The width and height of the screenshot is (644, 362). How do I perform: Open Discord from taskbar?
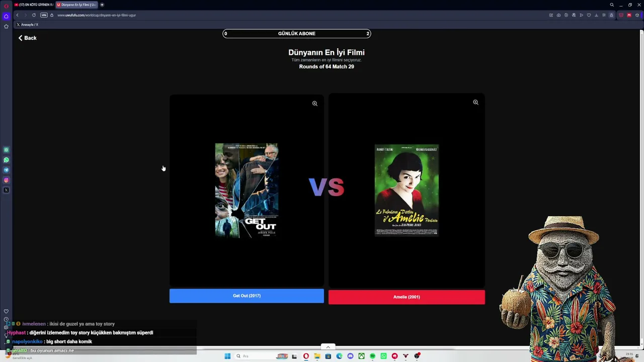pos(350,356)
